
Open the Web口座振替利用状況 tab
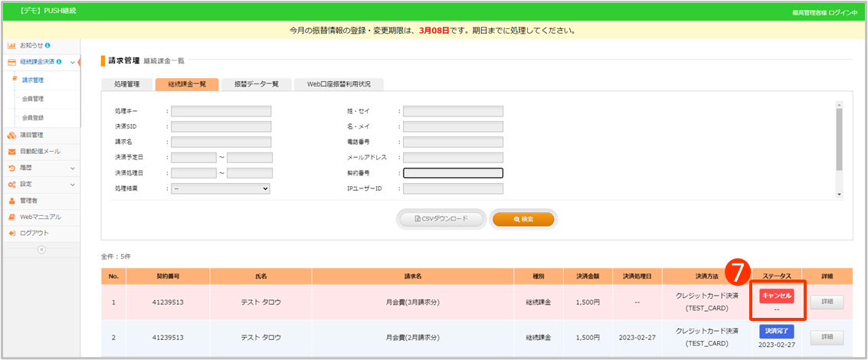(338, 84)
